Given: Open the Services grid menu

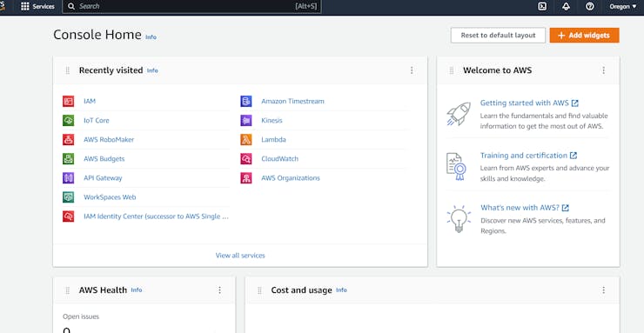Looking at the screenshot, I should click(x=37, y=7).
